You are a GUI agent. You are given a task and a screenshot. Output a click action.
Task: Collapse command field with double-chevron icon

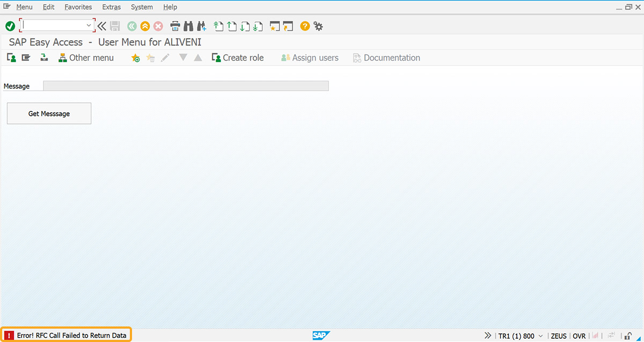(x=102, y=26)
